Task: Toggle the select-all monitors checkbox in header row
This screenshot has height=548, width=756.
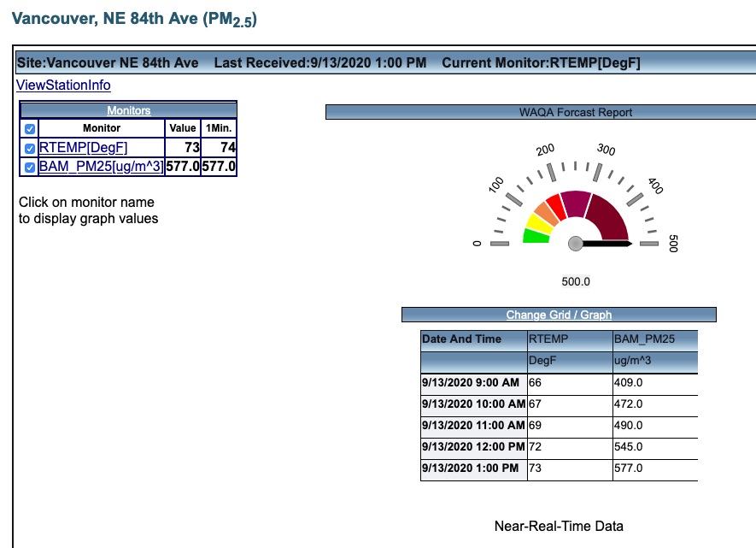Action: click(x=29, y=129)
